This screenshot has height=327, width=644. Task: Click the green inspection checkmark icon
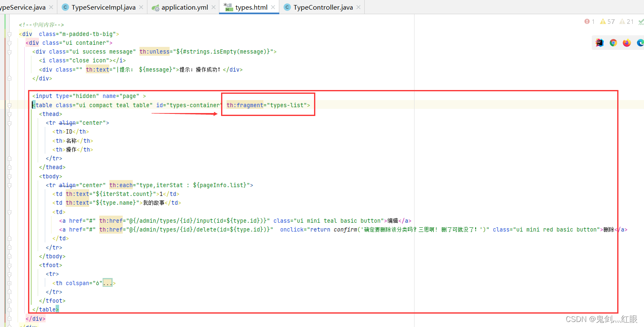pos(641,21)
